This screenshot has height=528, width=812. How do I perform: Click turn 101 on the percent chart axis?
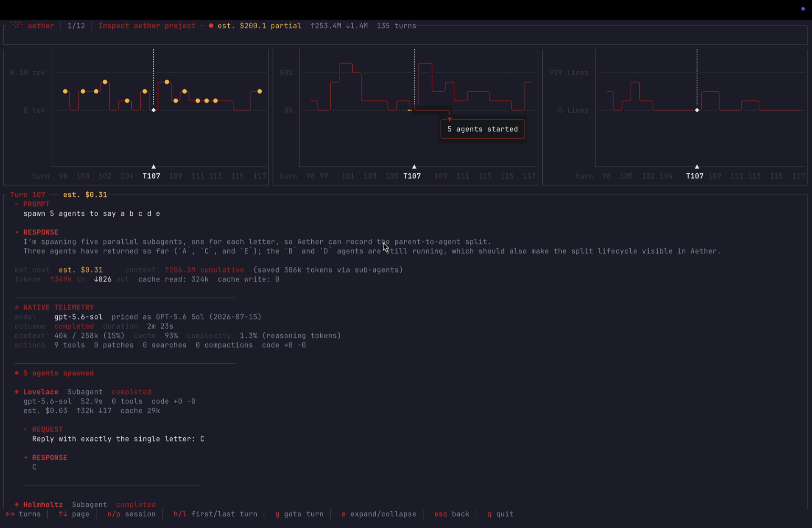point(348,176)
